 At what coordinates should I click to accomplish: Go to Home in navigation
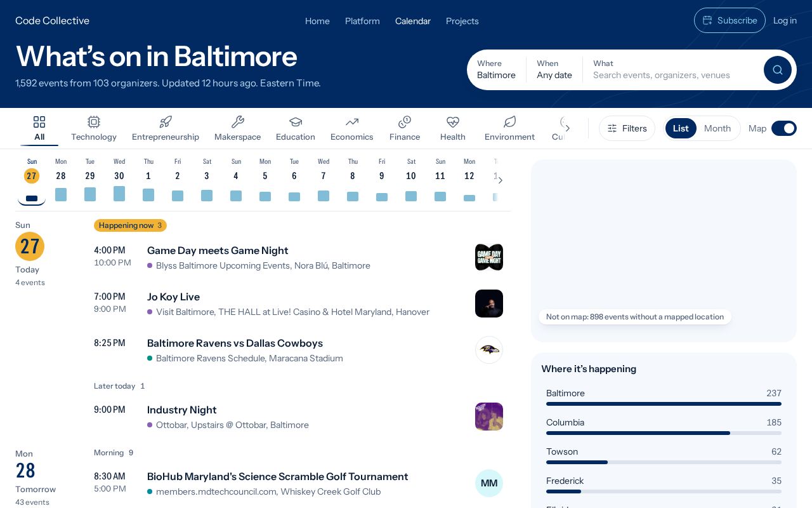point(317,21)
